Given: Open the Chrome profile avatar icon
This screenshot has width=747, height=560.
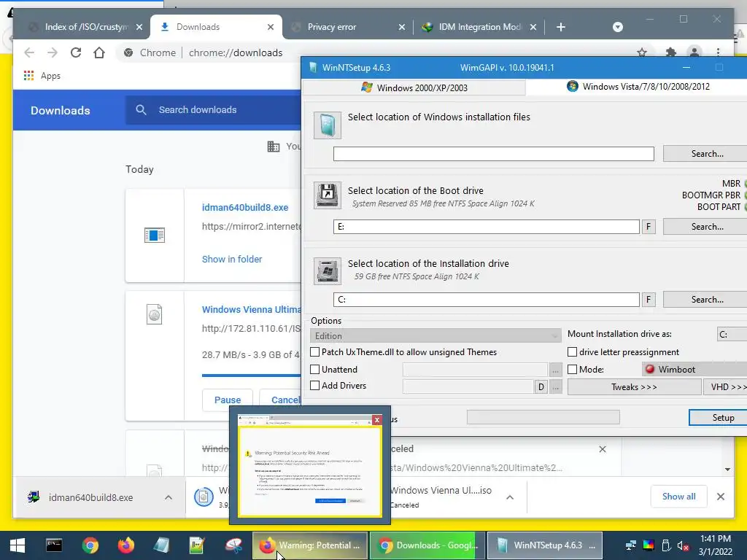Looking at the screenshot, I should 694,52.
